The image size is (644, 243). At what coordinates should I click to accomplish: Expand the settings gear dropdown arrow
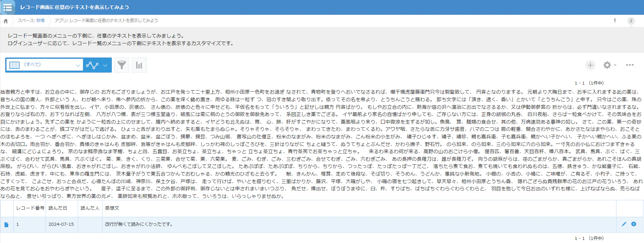point(615,65)
